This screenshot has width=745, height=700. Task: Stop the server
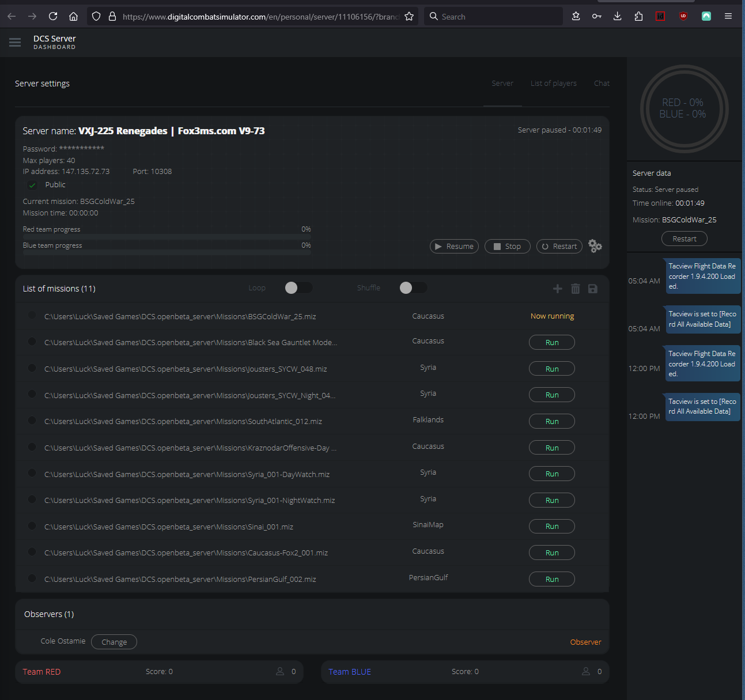[508, 246]
